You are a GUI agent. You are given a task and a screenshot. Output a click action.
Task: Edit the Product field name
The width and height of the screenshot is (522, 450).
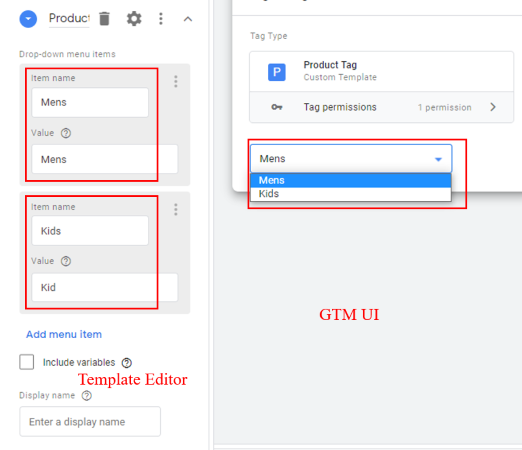pos(69,18)
